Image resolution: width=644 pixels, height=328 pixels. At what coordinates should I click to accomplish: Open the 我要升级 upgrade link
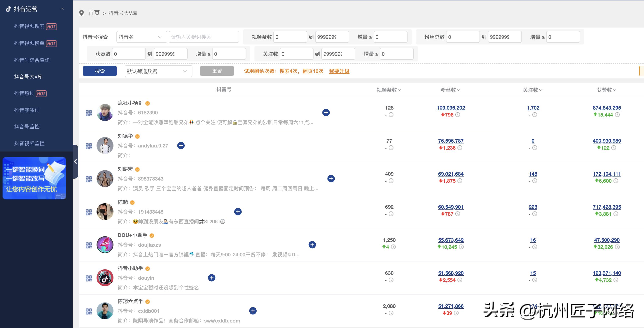pos(339,71)
